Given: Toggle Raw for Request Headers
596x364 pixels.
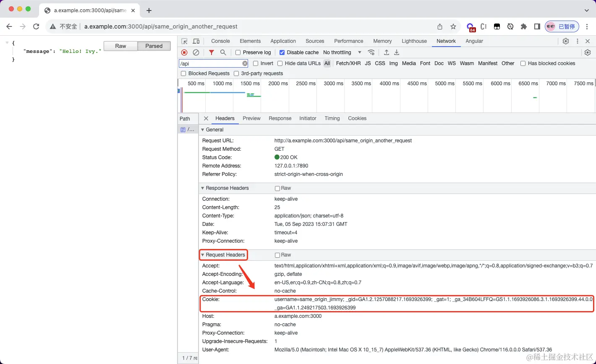Looking at the screenshot, I should point(277,255).
